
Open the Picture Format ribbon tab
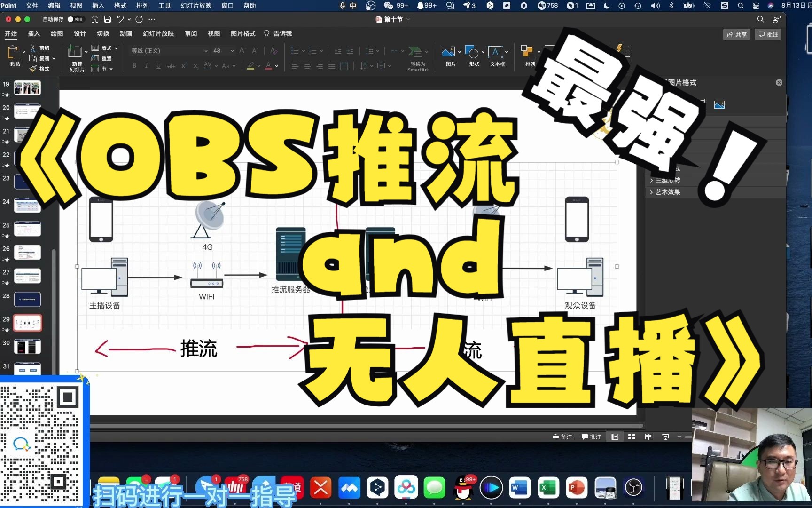243,33
